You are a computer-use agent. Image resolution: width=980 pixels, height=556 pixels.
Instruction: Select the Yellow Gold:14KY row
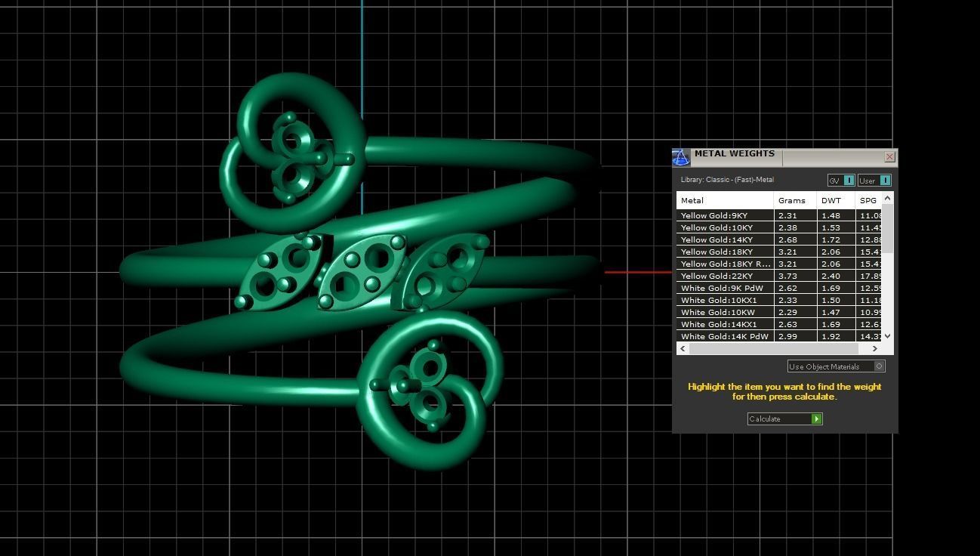tap(779, 239)
